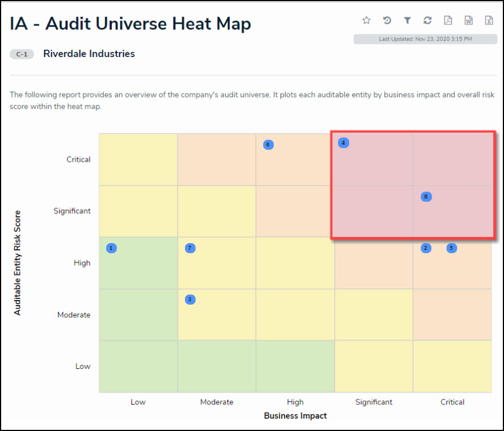Refresh the heat map report
This screenshot has width=504, height=431.
pos(427,20)
